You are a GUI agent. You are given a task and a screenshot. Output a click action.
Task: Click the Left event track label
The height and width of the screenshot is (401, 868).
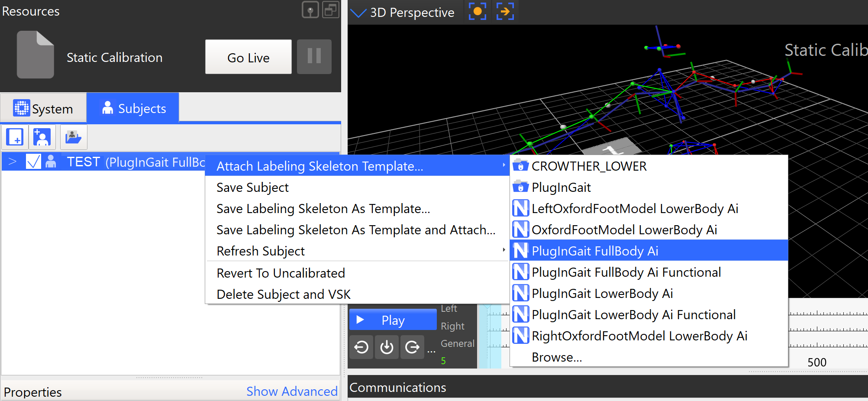(x=449, y=308)
